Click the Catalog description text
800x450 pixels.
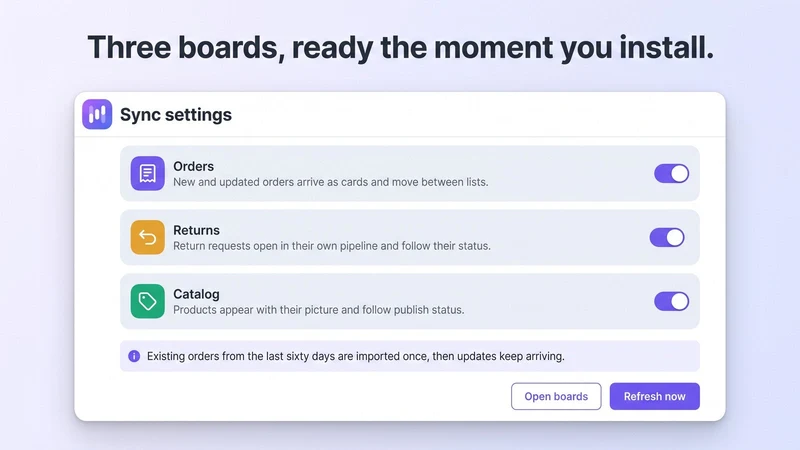(x=319, y=310)
